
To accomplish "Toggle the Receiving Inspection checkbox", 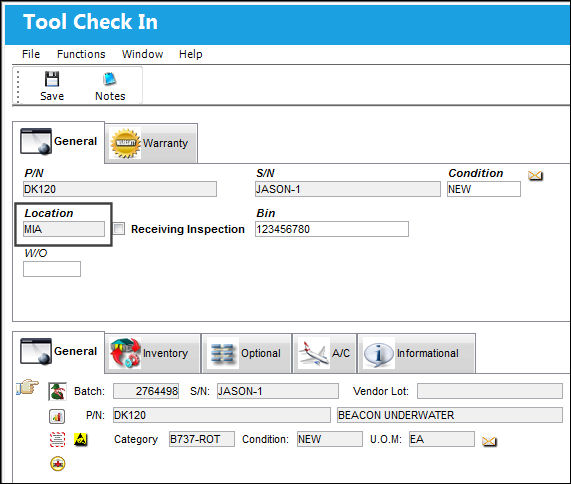I will tap(119, 229).
